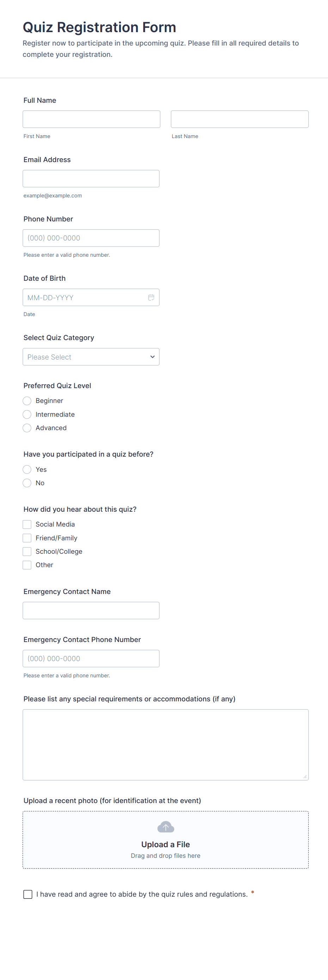This screenshot has height=980, width=328.
Task: Select No for previous quiz participation
Action: (27, 483)
